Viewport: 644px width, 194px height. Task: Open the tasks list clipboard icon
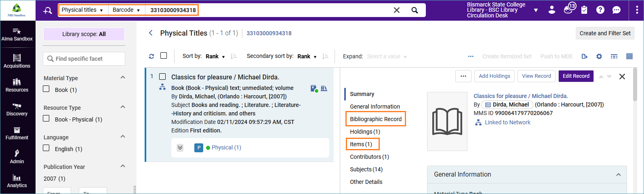584,10
